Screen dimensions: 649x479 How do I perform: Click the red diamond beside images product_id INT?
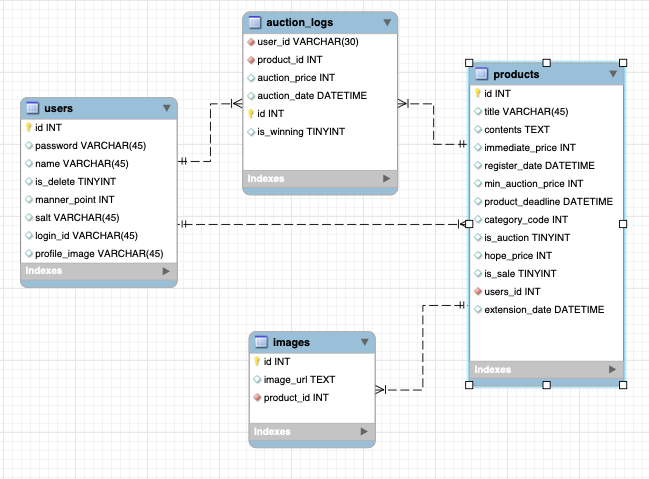[257, 397]
